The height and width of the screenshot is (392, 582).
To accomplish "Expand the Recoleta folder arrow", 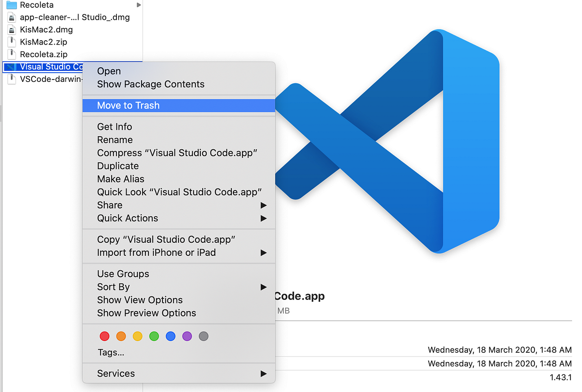I will (139, 5).
